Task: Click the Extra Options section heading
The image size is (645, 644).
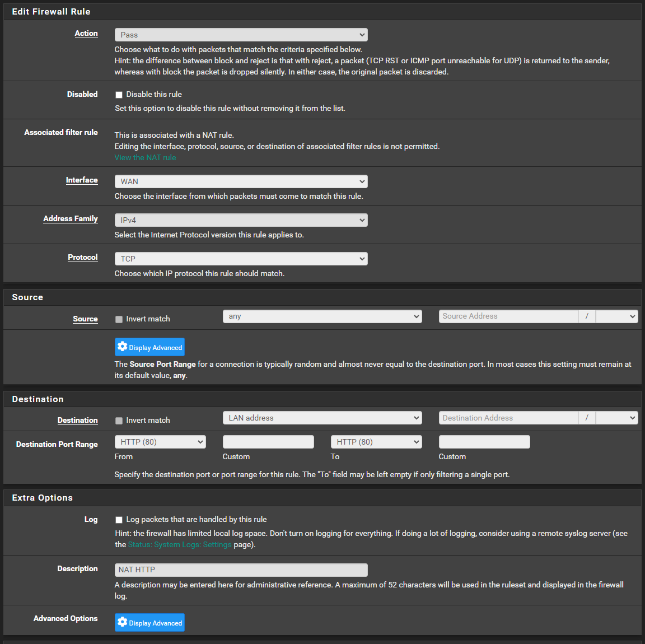Action: 43,497
